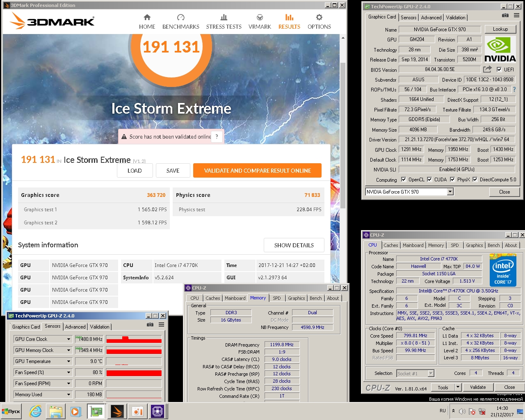Screen dimensions: 525x420
Task: Open Mainboard tab in right CPU-Z window
Action: pyautogui.click(x=413, y=245)
